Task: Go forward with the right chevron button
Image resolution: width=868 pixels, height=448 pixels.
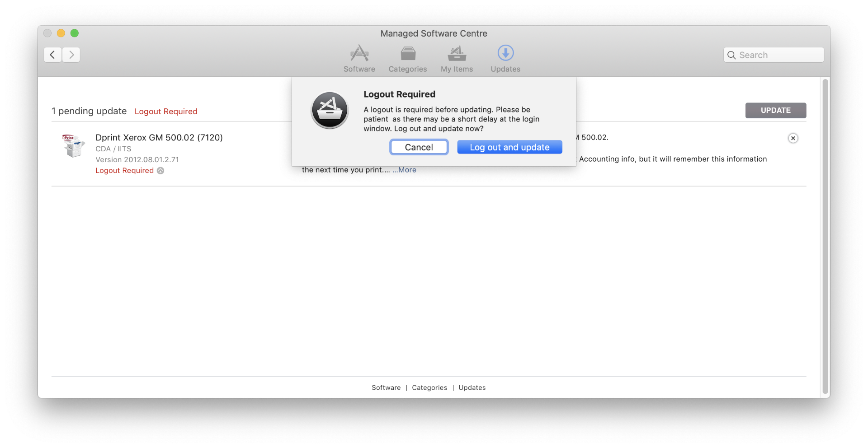Action: 71,55
